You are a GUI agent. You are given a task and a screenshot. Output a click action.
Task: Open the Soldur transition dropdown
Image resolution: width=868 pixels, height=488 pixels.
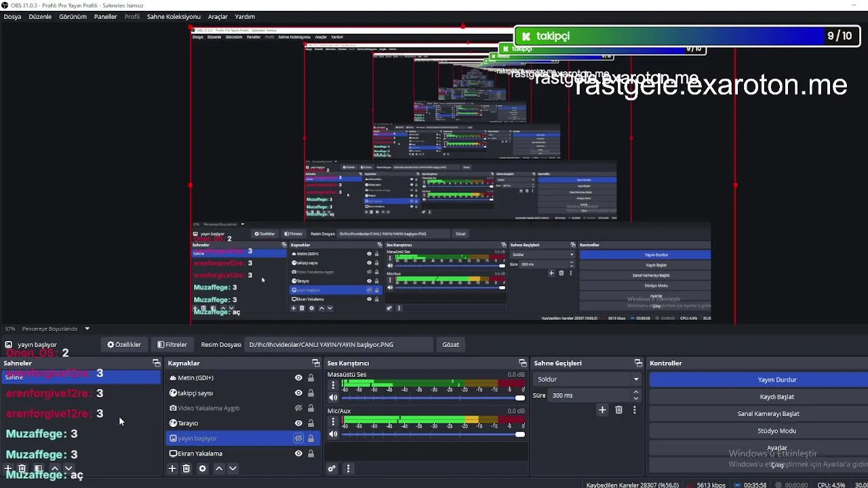click(x=587, y=379)
